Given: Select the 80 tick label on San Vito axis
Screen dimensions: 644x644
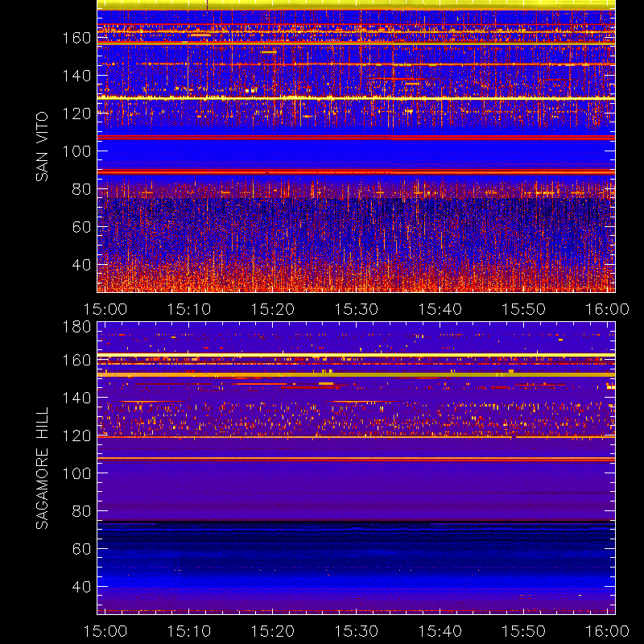Looking at the screenshot, I should point(81,189).
